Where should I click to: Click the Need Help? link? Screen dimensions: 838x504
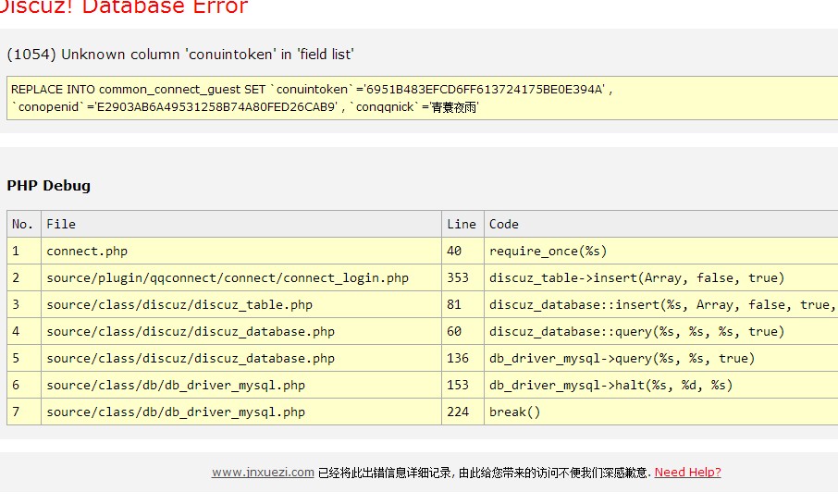687,473
